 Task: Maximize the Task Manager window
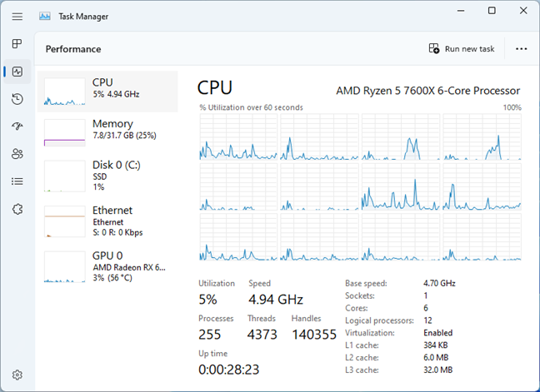click(x=492, y=11)
